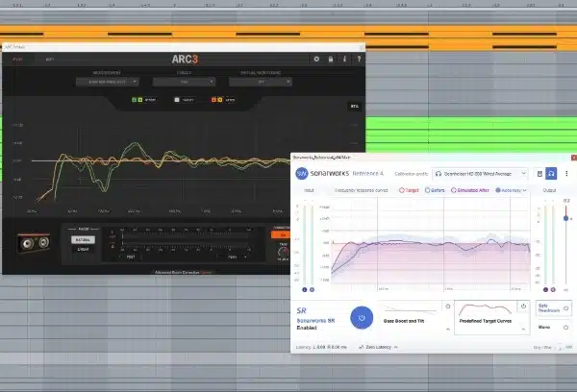Click 'Sonarworks SR Enabled' status text
Screen dimensions: 577x392
(x=315, y=324)
